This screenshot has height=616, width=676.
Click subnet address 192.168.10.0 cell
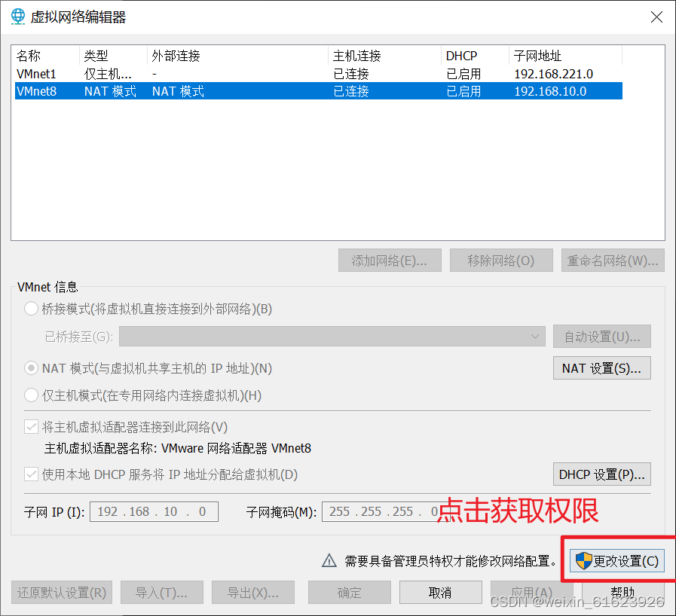coord(550,91)
